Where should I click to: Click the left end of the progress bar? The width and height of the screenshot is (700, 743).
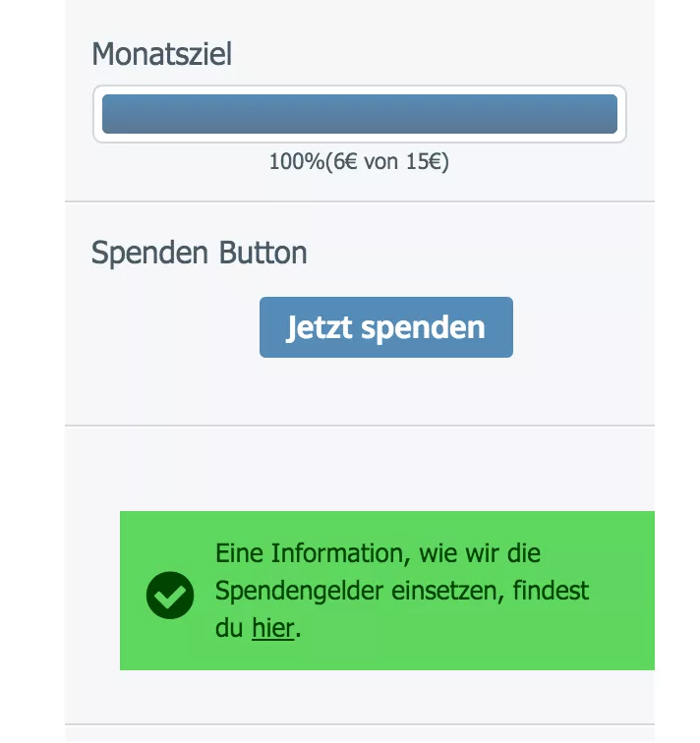pyautogui.click(x=109, y=114)
